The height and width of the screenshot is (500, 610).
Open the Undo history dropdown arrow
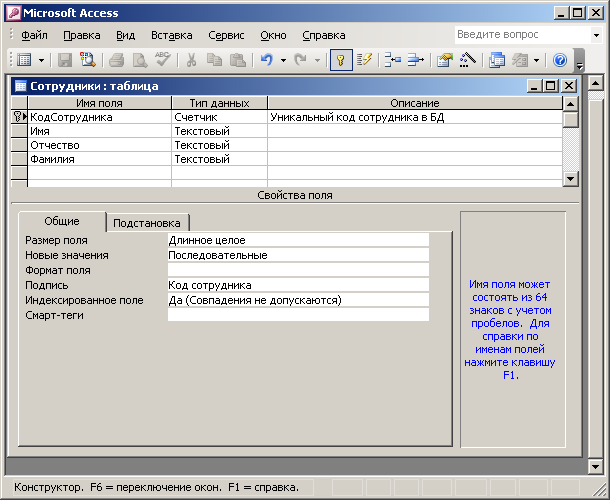click(x=283, y=60)
